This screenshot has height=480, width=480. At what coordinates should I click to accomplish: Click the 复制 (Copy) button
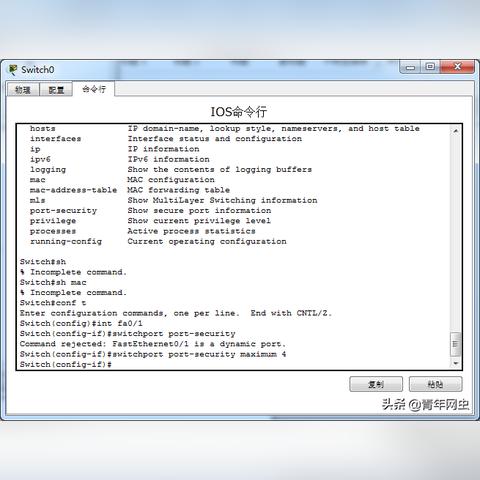click(x=376, y=384)
